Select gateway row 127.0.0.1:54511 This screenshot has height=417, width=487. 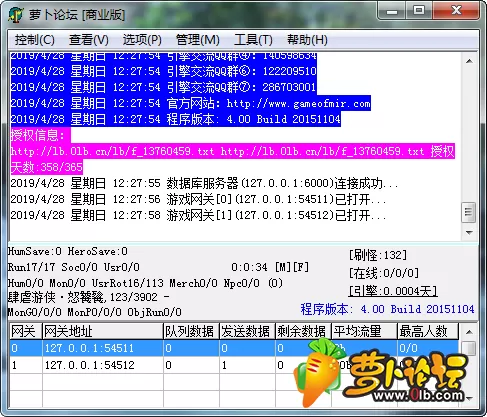pyautogui.click(x=234, y=348)
